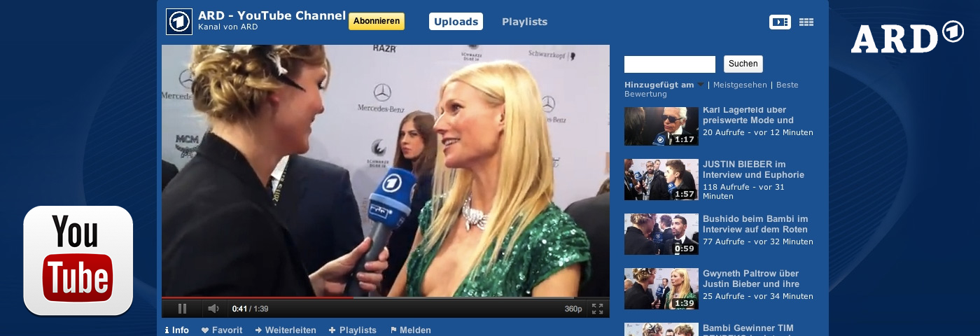
Task: Switch video to fullscreen mode
Action: click(597, 309)
